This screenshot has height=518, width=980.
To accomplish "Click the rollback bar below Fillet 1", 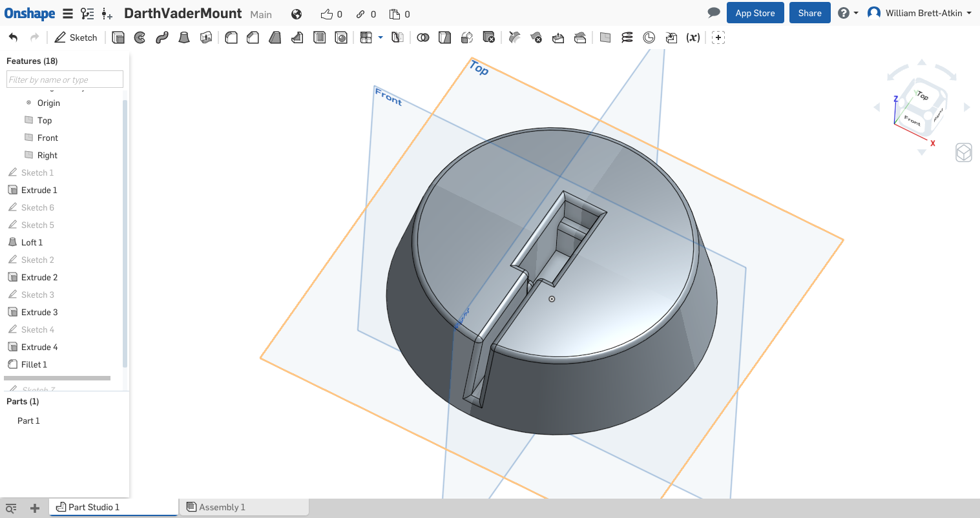I will coord(57,378).
